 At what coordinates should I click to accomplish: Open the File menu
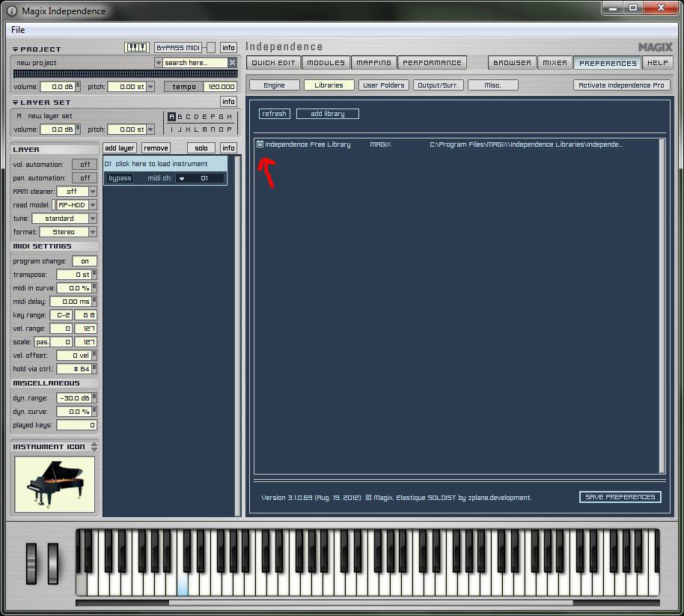[18, 30]
